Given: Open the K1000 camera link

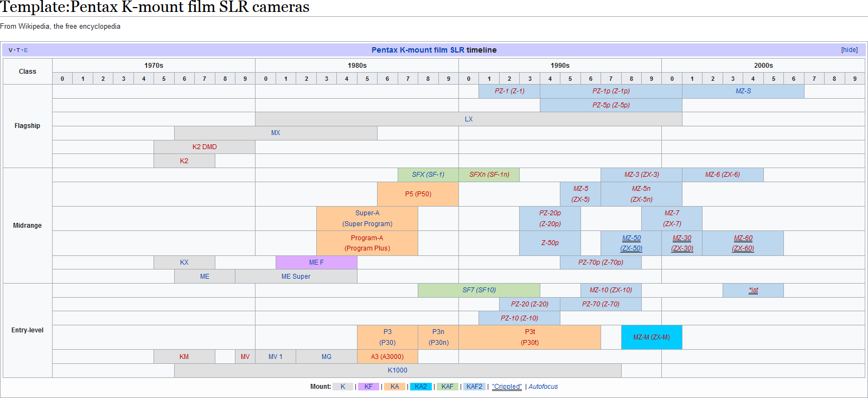Looking at the screenshot, I should [398, 370].
